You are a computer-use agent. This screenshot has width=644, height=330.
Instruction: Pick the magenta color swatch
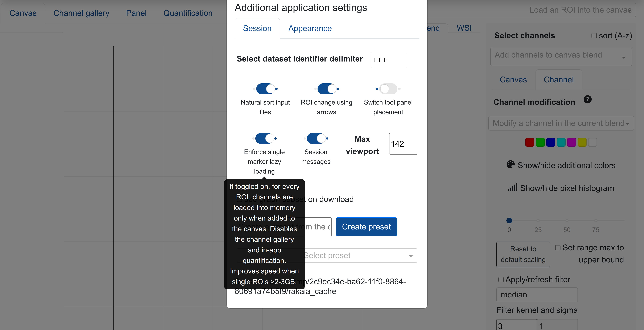point(571,142)
